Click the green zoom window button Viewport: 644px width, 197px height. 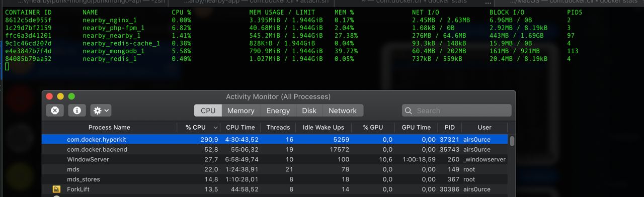pos(71,96)
